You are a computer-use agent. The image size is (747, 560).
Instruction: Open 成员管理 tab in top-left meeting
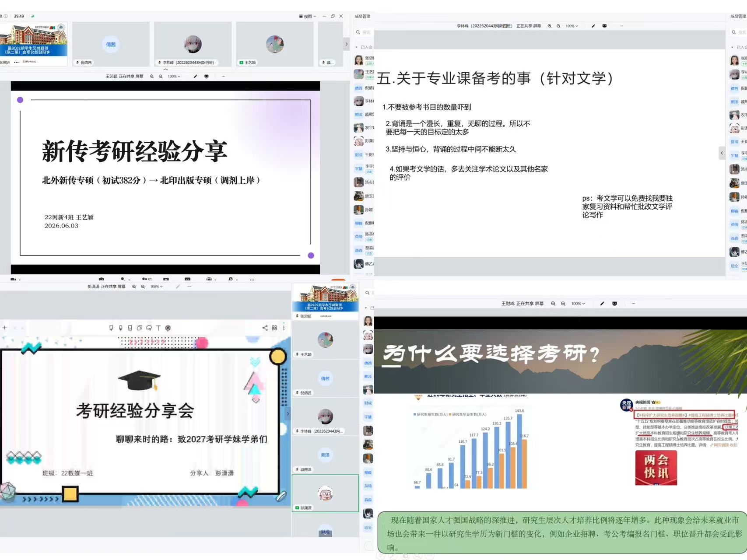click(362, 16)
